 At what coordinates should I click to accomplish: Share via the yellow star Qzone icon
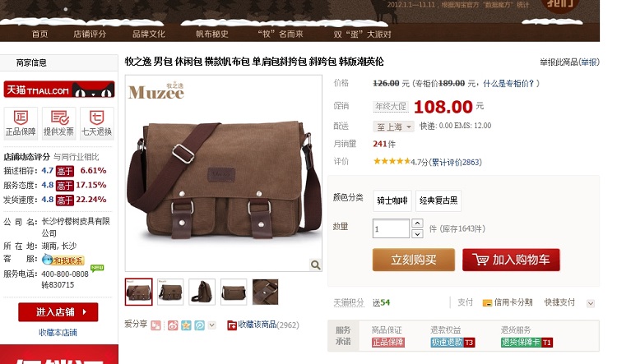coord(186,325)
